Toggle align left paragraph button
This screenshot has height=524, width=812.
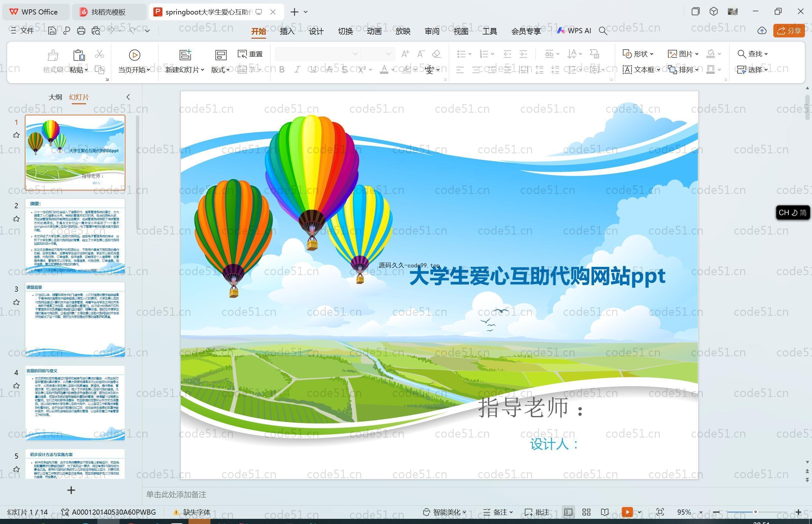click(x=460, y=70)
